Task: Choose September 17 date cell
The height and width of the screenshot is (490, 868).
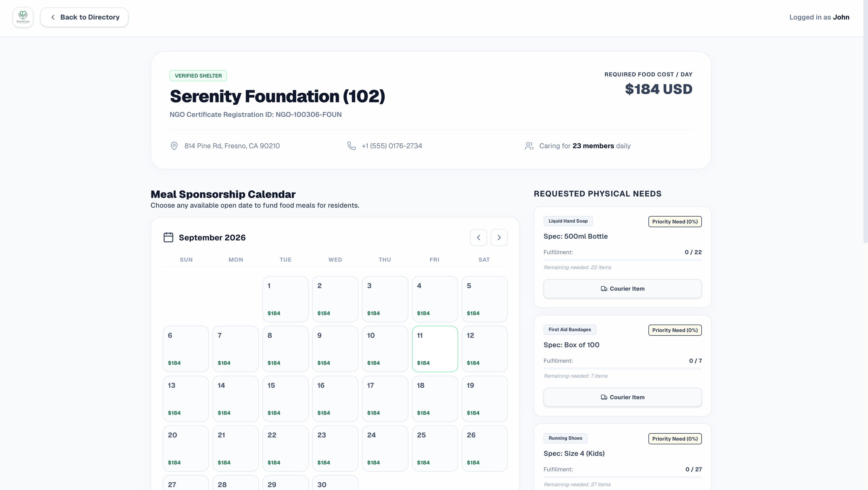Action: [385, 399]
